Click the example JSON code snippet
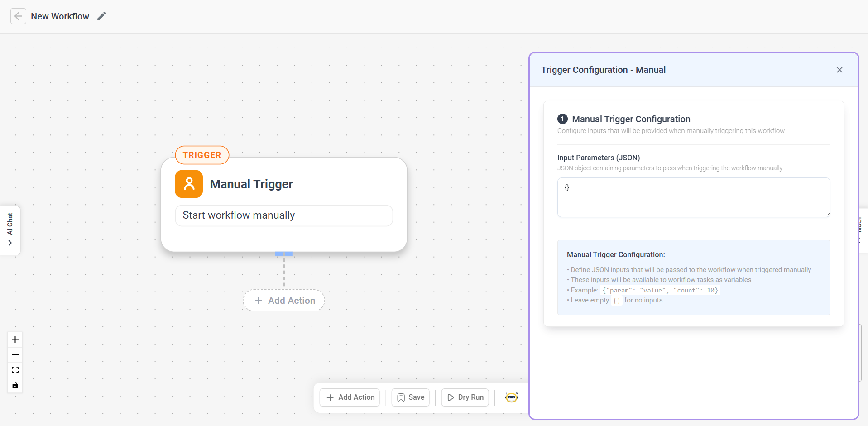Viewport: 868px width, 426px height. tap(660, 290)
